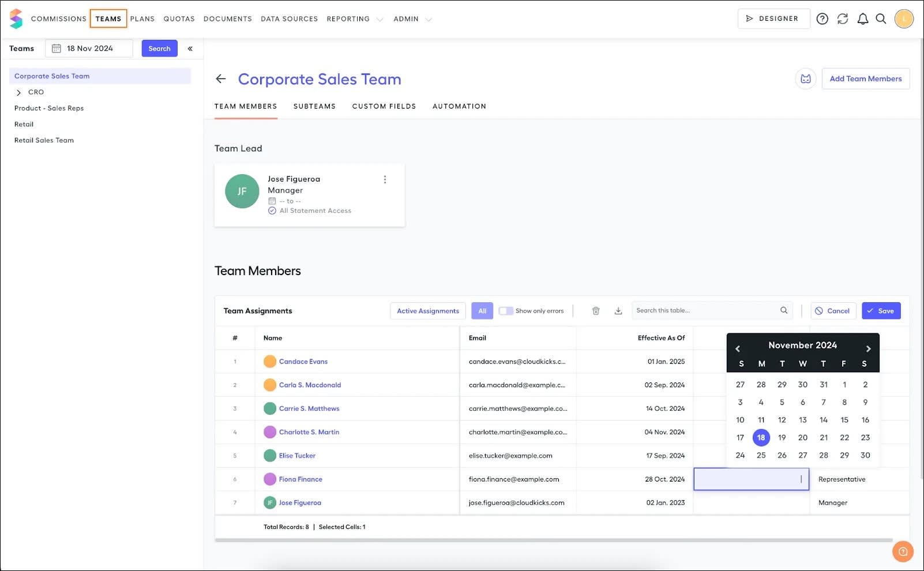Open the Teams menu item
Screen dimensions: 924x571
click(x=108, y=19)
